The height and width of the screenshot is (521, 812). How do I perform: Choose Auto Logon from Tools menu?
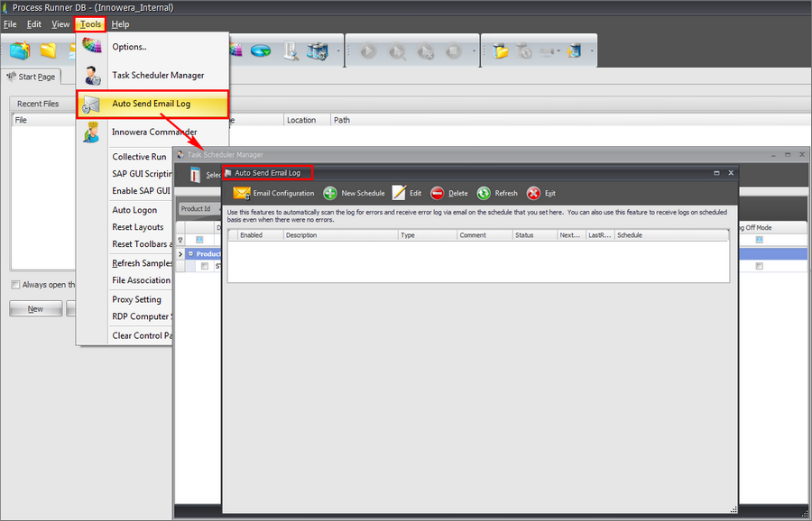[134, 210]
